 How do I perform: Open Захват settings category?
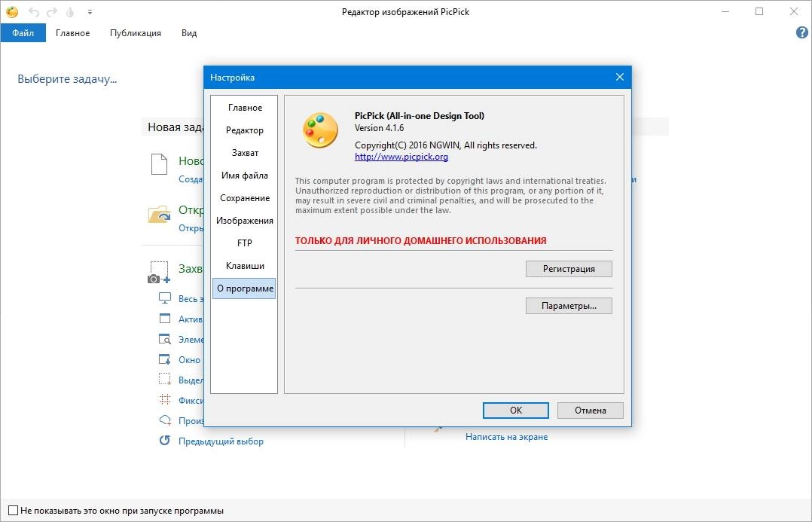[244, 153]
